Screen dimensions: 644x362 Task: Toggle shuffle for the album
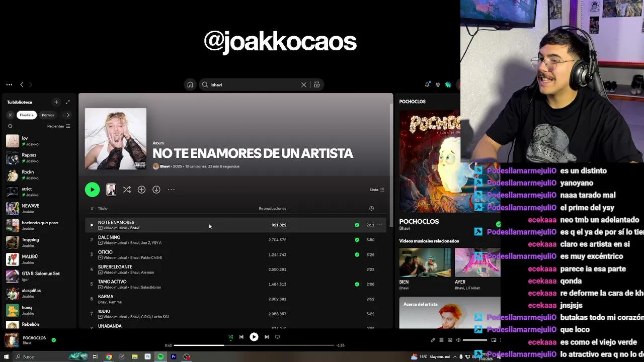coord(127,190)
